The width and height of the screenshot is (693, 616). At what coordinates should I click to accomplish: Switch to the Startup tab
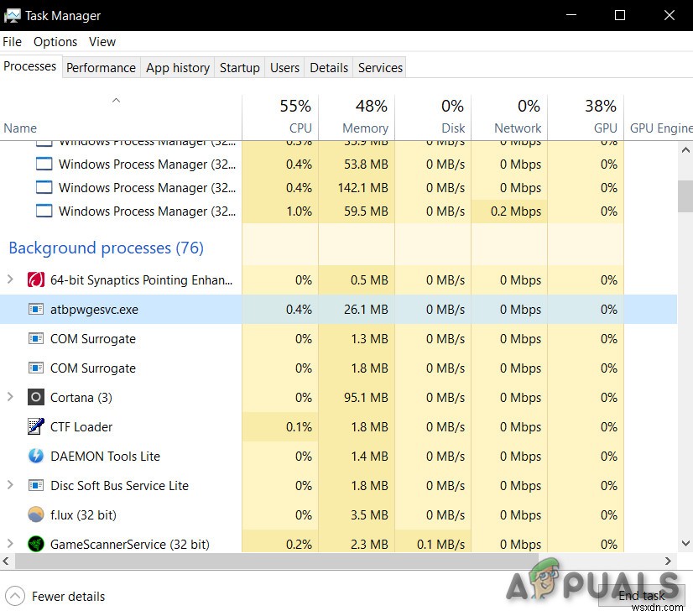[x=239, y=67]
